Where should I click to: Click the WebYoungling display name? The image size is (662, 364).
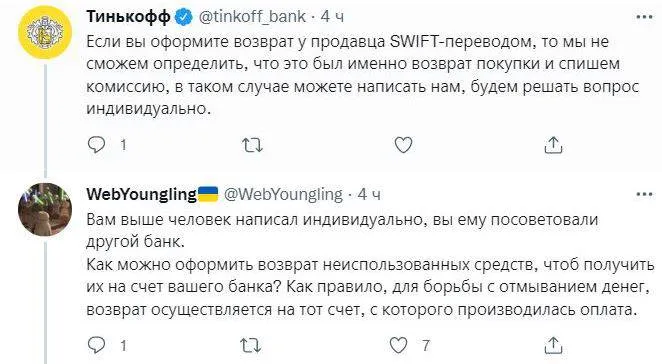click(x=141, y=195)
